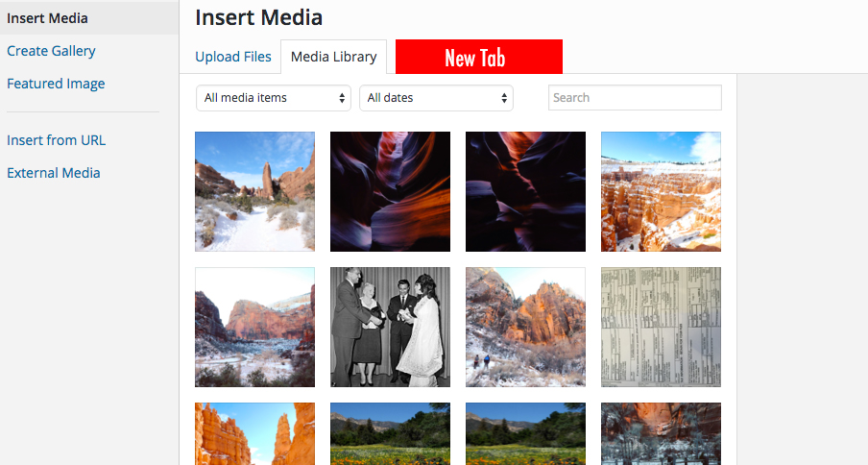Switch to the Media Library tab

click(x=334, y=57)
